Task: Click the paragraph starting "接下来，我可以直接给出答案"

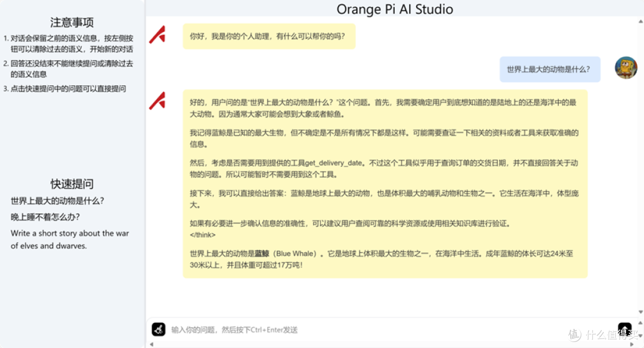Action: coord(384,199)
